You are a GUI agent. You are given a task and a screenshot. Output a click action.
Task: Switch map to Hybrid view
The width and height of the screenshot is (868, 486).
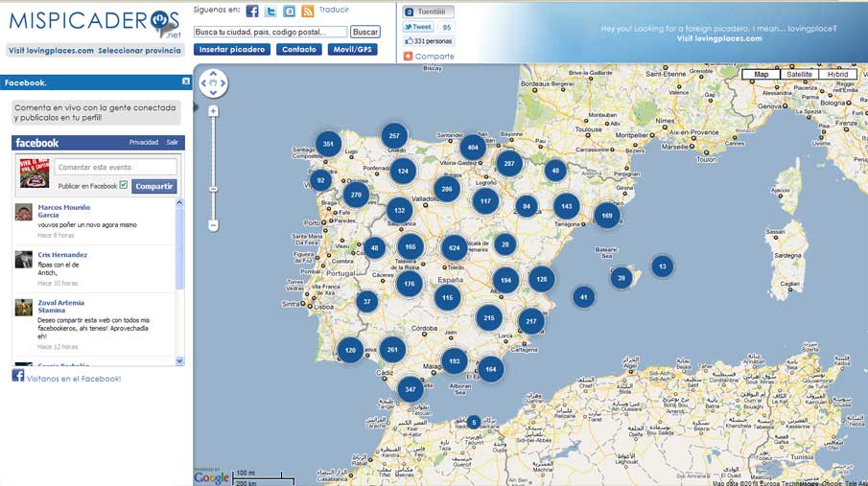(837, 74)
